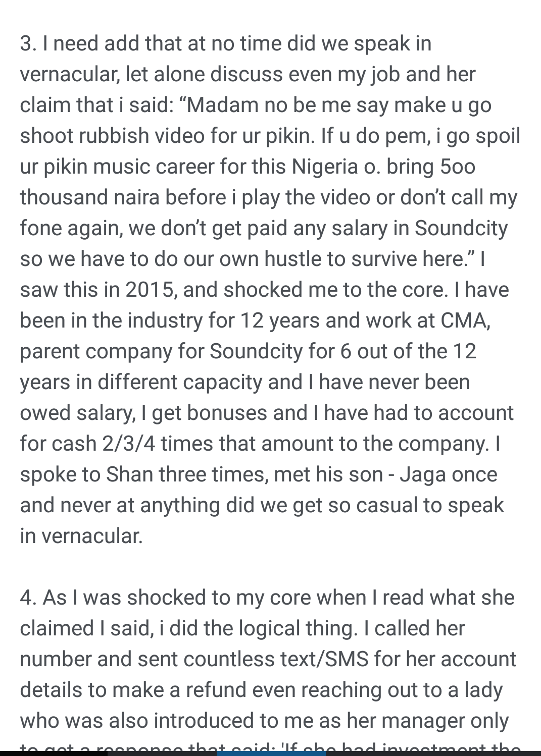Image resolution: width=541 pixels, height=756 pixels.
Task: Click the paragraph number "4."
Action: tap(28, 598)
